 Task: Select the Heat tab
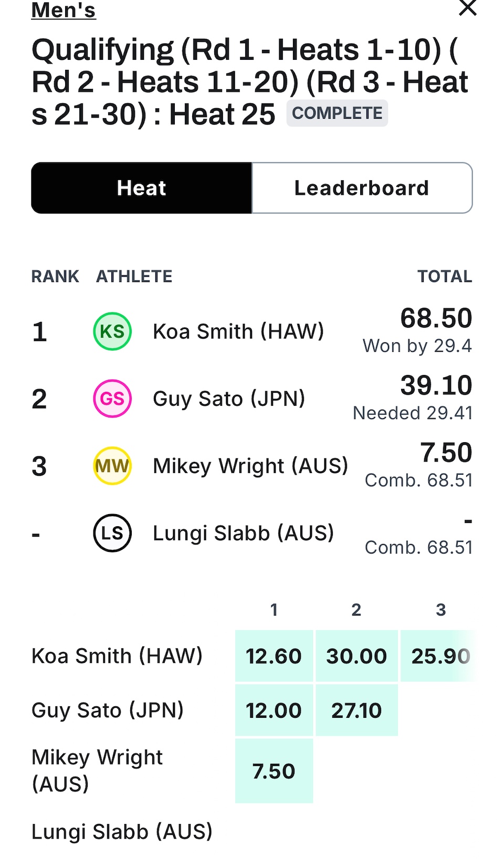142,188
